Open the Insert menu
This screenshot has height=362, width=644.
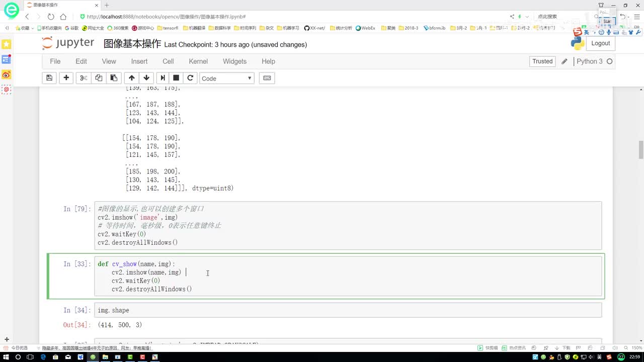pyautogui.click(x=139, y=61)
